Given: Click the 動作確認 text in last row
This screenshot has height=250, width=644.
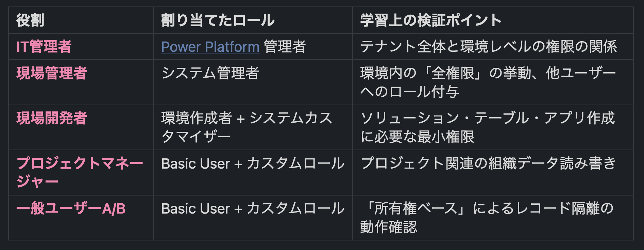Looking at the screenshot, I should pyautogui.click(x=389, y=227).
